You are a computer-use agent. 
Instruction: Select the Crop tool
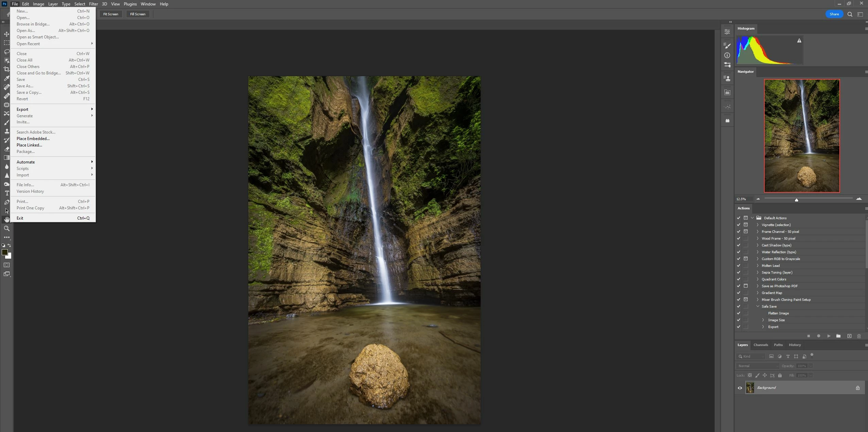pyautogui.click(x=6, y=69)
